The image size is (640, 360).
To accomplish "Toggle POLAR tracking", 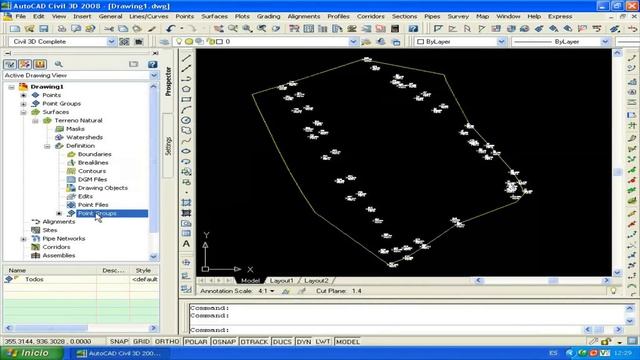I will [x=196, y=342].
